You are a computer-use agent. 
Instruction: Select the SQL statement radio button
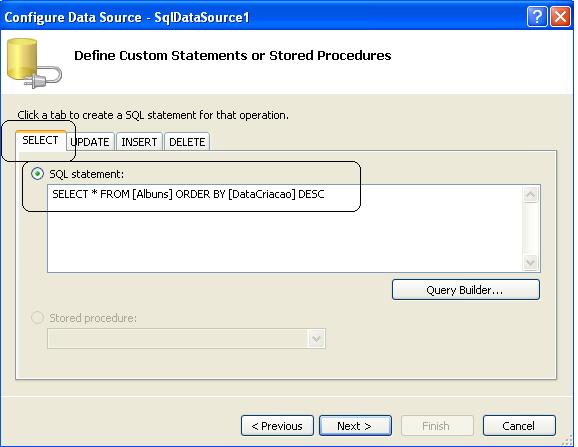37,174
